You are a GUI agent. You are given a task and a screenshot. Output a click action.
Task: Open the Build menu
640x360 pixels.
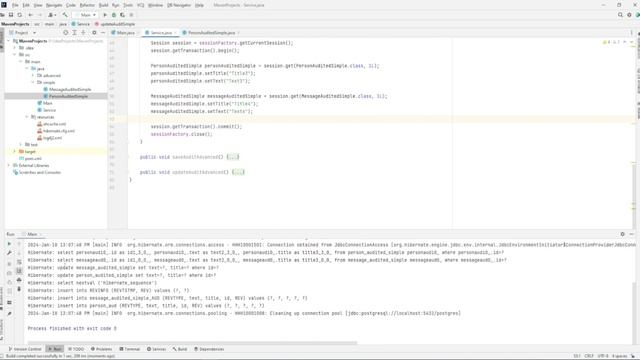pyautogui.click(x=104, y=5)
